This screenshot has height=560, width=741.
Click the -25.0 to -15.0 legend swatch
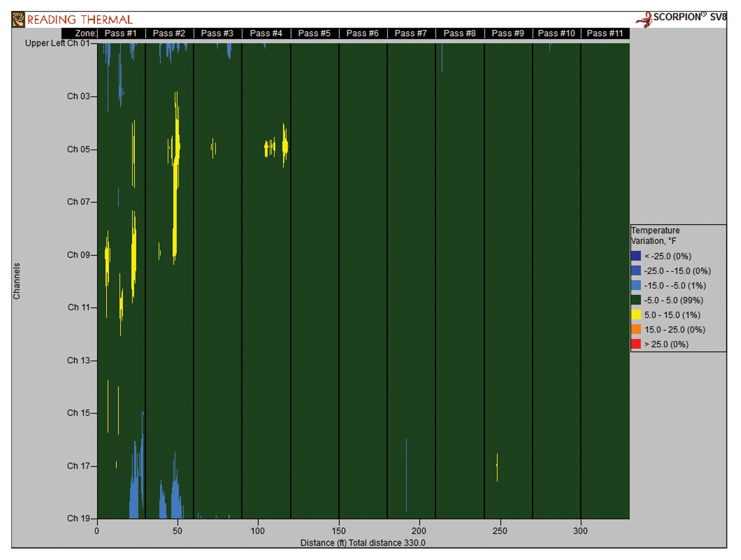click(636, 271)
